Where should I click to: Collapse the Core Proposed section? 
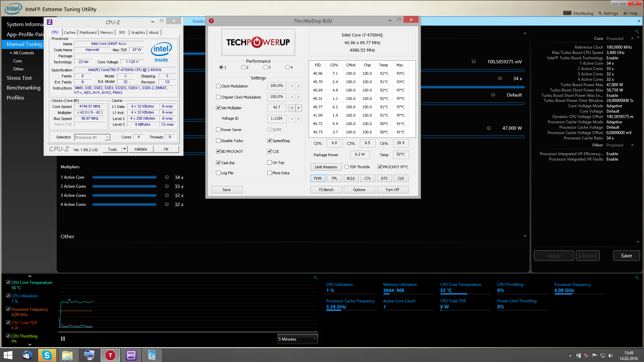[x=632, y=39]
